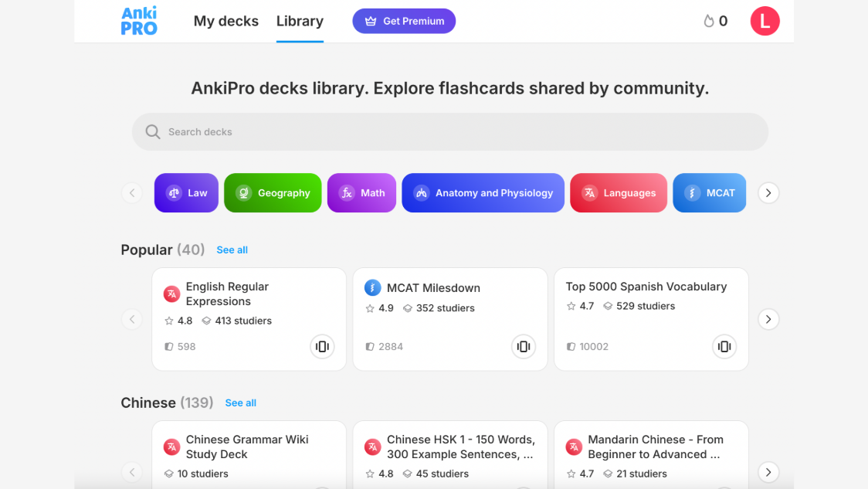Open the user profile avatar
The image size is (868, 489).
[765, 21]
